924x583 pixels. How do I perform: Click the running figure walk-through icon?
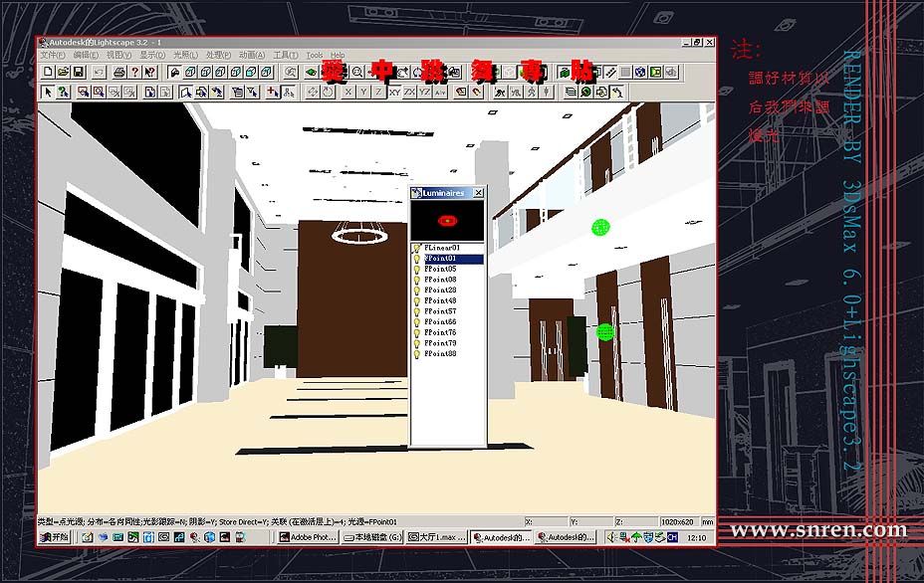500,92
